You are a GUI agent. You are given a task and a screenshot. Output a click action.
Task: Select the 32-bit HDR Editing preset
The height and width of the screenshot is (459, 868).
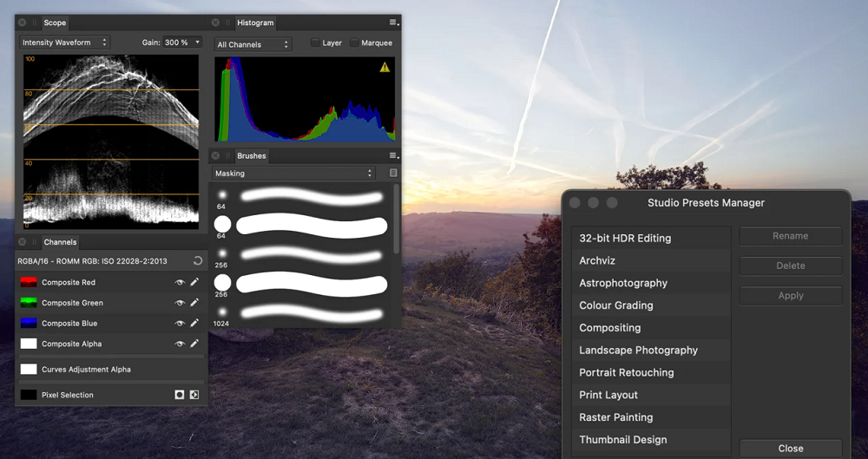pos(651,238)
